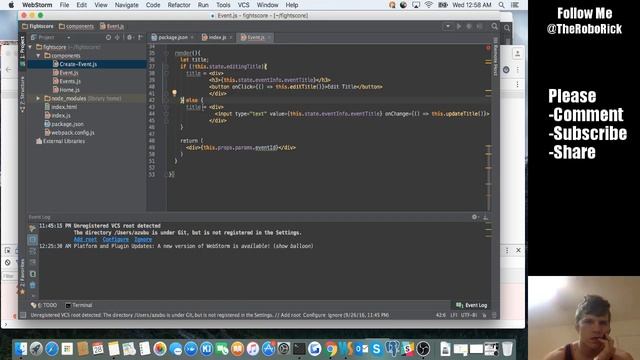Image resolution: width=640 pixels, height=360 pixels.
Task: Open OBS from the Dock
Action: tap(423, 349)
